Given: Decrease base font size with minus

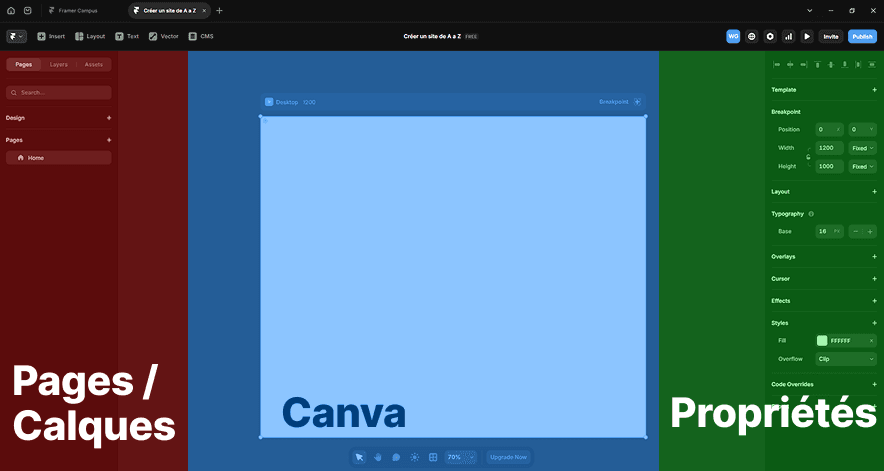Looking at the screenshot, I should pyautogui.click(x=856, y=231).
